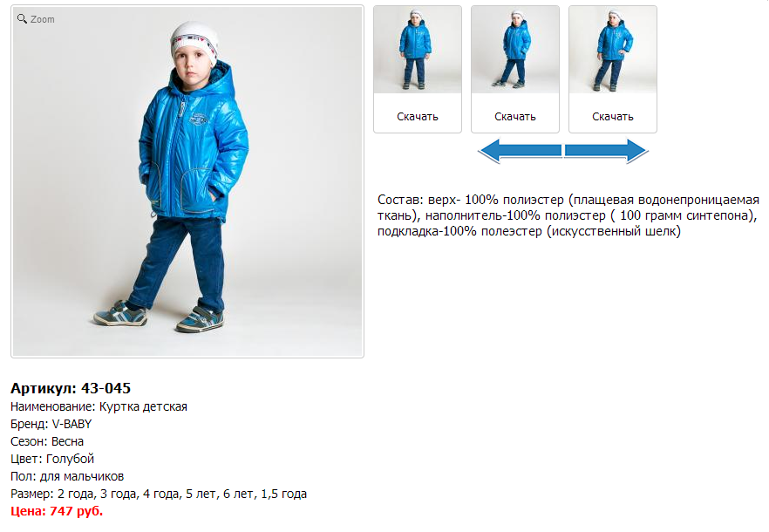Open the large product photo of blue jacket
Image resolution: width=769 pixels, height=532 pixels.
pyautogui.click(x=187, y=181)
